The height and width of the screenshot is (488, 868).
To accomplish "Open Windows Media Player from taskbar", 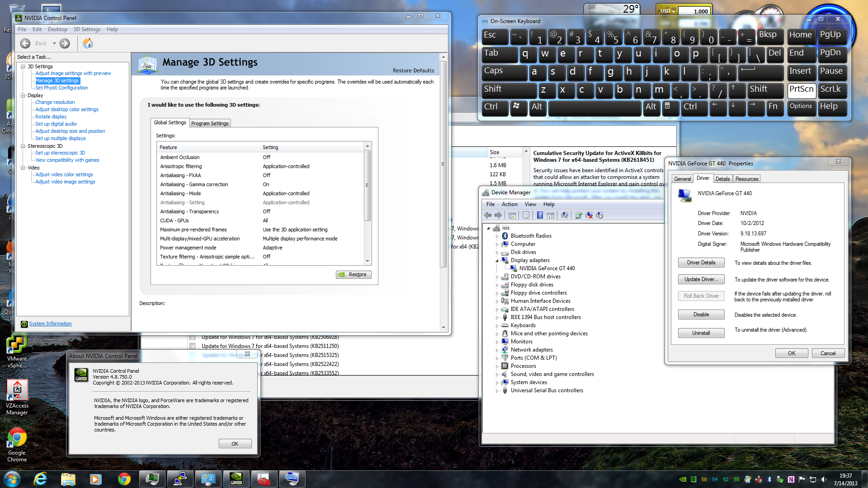I will (x=95, y=479).
